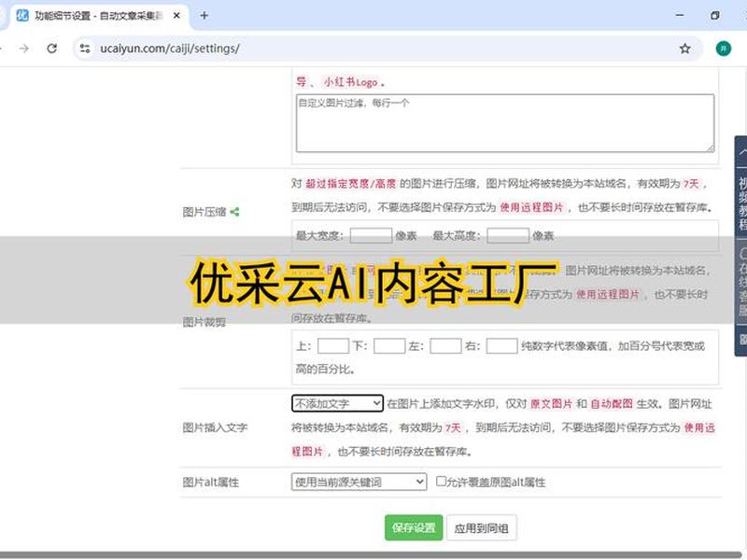Screen dimensions: 747x560
Task: Click the 图片插入文字 label
Action: (x=215, y=427)
